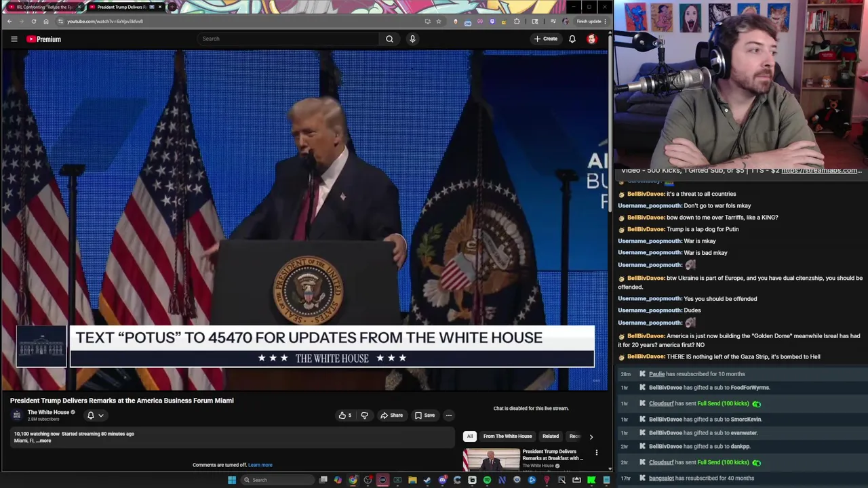Open Task View on taskbar
The width and height of the screenshot is (868, 488).
pyautogui.click(x=323, y=480)
